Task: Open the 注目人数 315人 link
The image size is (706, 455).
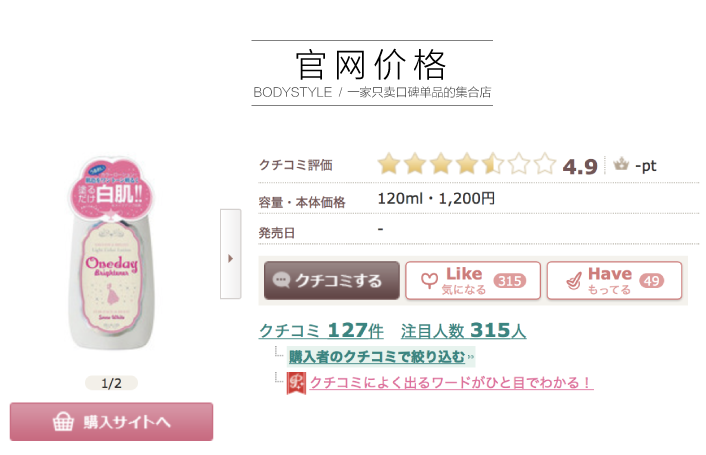Action: [x=463, y=330]
